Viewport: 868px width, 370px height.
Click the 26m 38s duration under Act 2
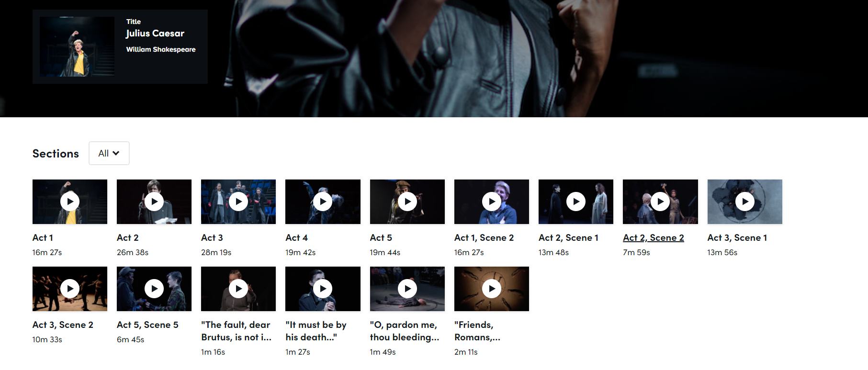(133, 252)
